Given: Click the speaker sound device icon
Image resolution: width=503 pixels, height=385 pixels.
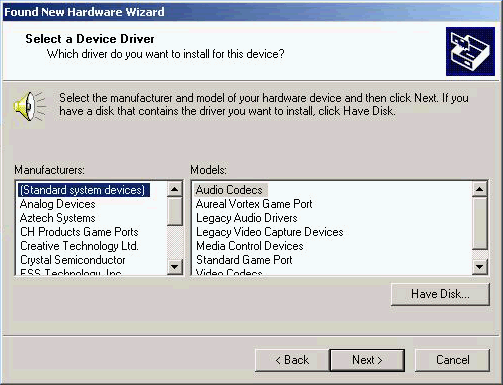Looking at the screenshot, I should (29, 106).
